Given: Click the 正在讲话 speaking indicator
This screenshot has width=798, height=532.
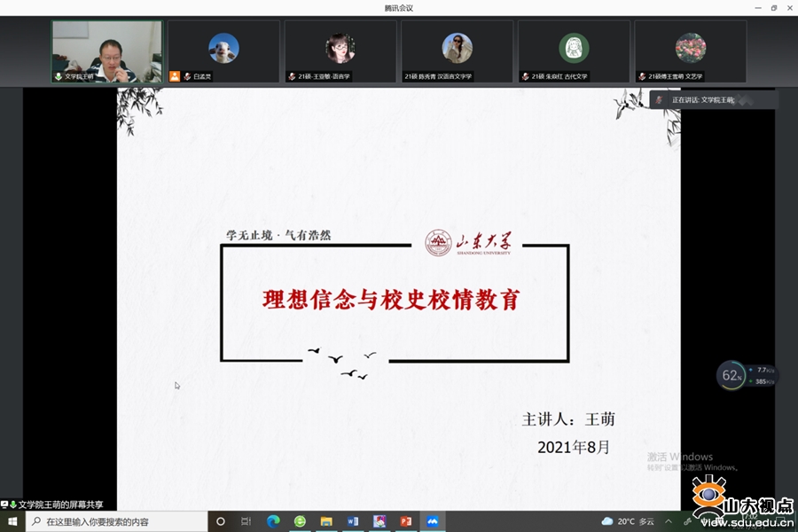Looking at the screenshot, I should coord(714,100).
